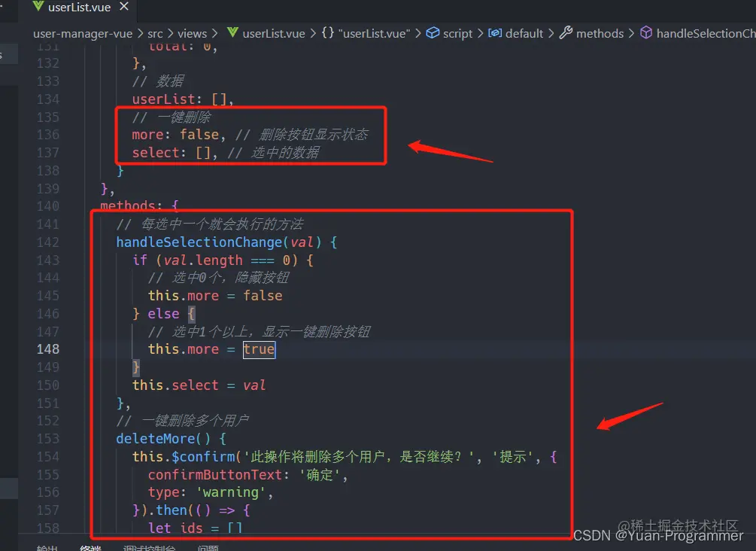Click the script cube icon in the breadcrumb
The height and width of the screenshot is (551, 756).
[432, 33]
